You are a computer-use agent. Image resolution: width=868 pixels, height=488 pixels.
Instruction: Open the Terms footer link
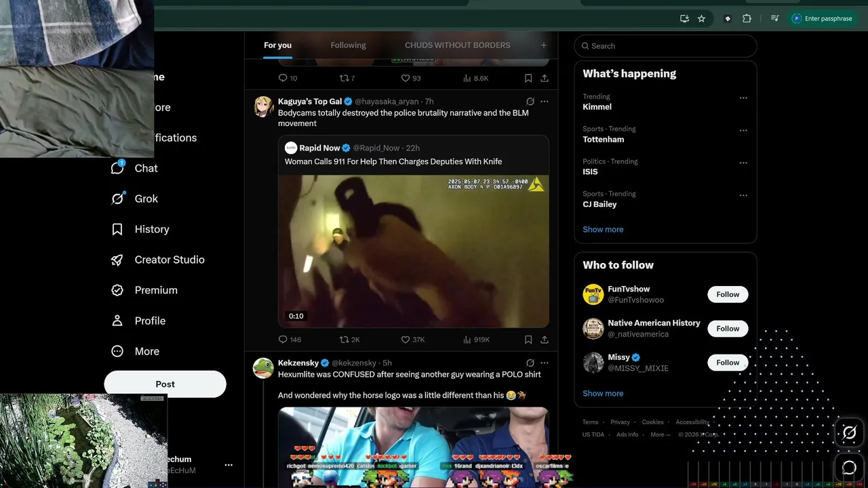click(x=590, y=422)
